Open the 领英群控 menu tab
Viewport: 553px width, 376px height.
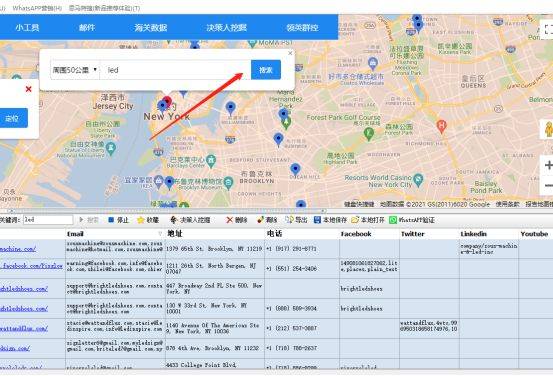(x=302, y=28)
